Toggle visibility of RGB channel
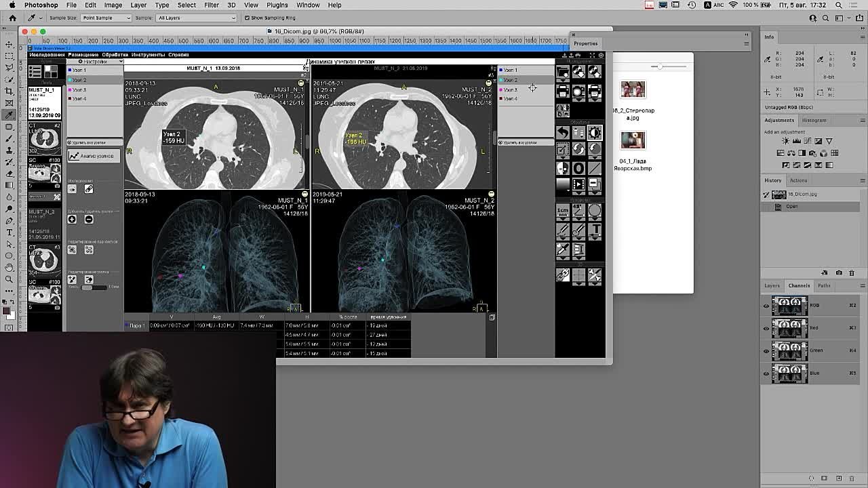Screen dimensions: 868x488 (x=766, y=306)
